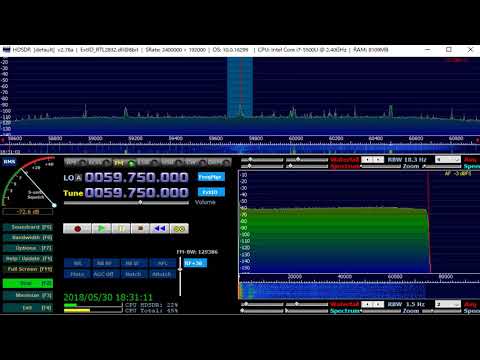Open the FreqMgr frequency manager
The height and width of the screenshot is (360, 480).
pos(211,177)
